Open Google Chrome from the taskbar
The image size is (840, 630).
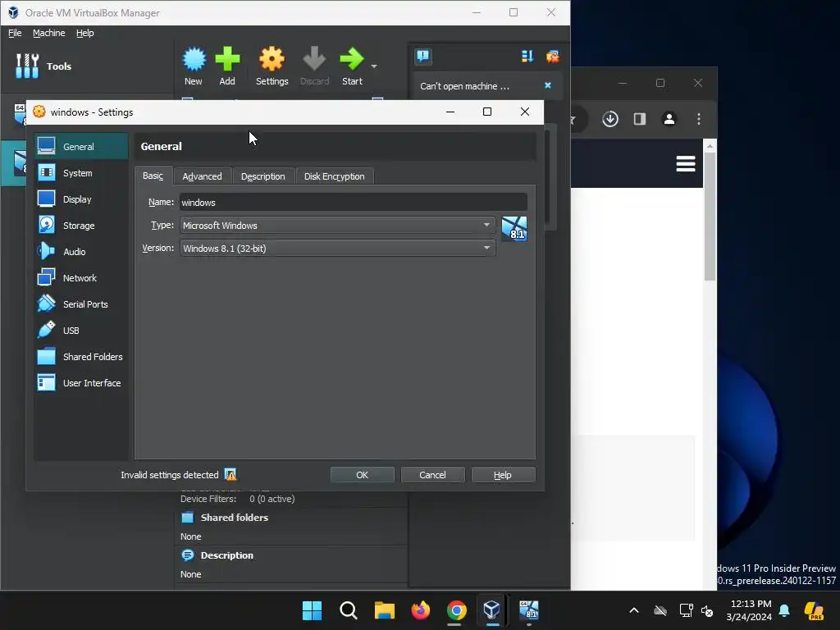456,610
